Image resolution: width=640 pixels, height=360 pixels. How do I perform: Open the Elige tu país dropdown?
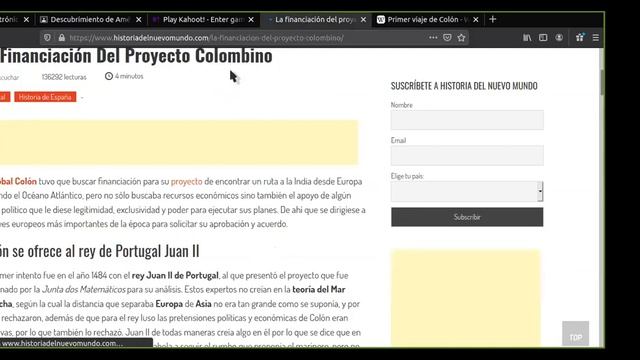[467, 191]
